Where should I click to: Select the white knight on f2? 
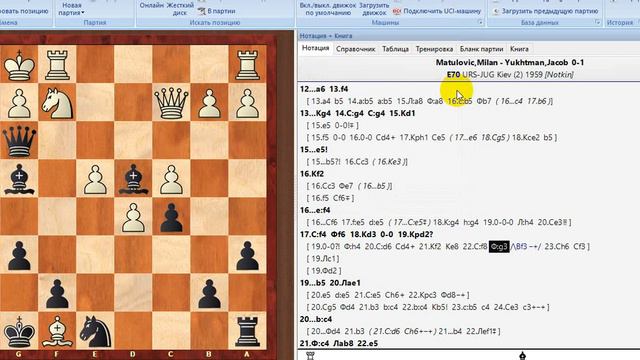point(57,103)
